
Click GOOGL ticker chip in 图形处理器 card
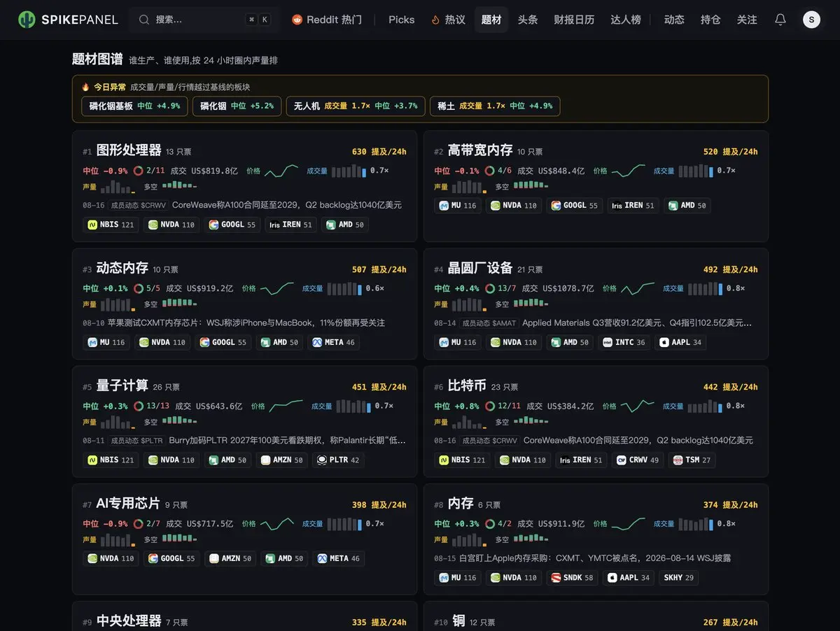coord(232,225)
